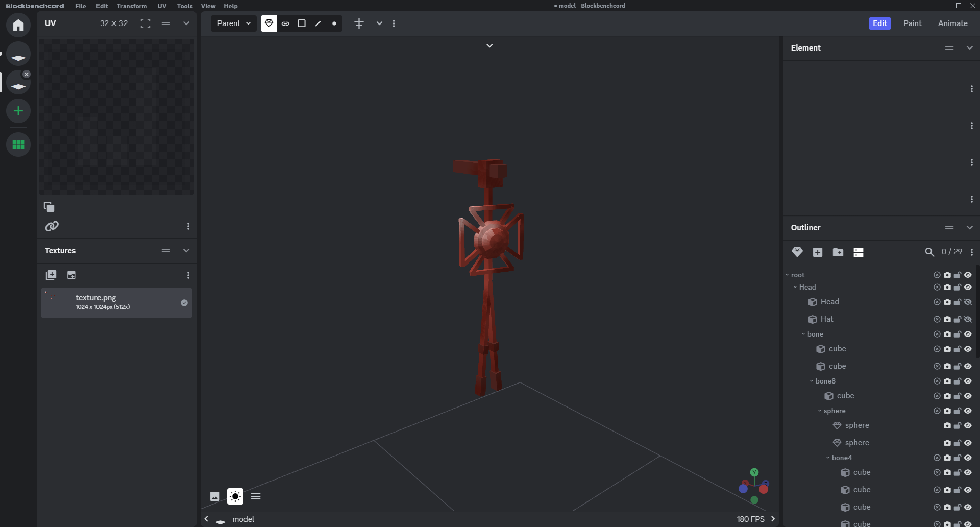The image size is (980, 527).
Task: Open the Parent transform space dropdown
Action: 234,23
